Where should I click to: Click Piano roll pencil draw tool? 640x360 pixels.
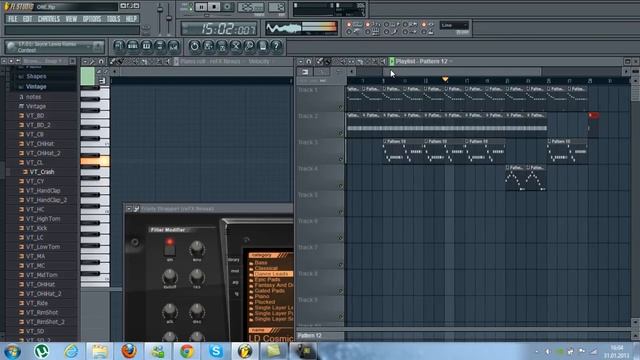click(x=113, y=61)
